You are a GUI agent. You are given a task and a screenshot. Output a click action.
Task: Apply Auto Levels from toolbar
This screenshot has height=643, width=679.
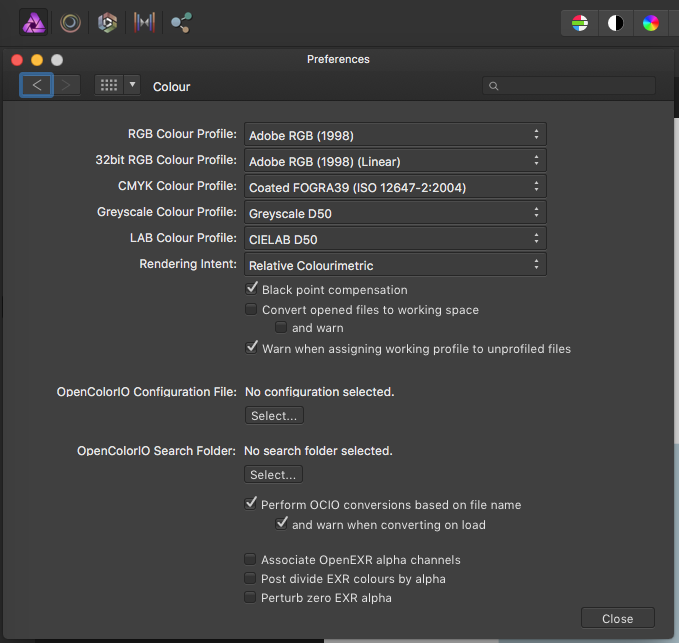tap(579, 23)
